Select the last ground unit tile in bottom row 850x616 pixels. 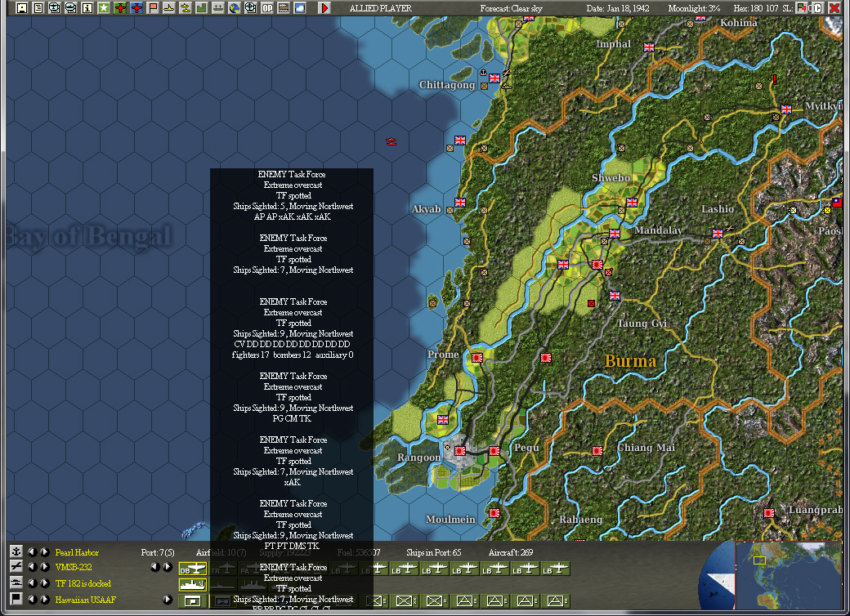(555, 600)
